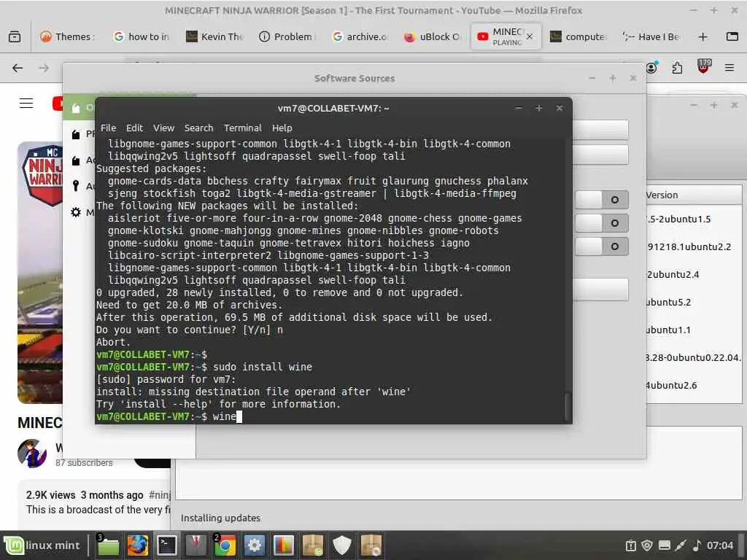Switch to the uBlock O tab
The image size is (747, 560).
(433, 36)
